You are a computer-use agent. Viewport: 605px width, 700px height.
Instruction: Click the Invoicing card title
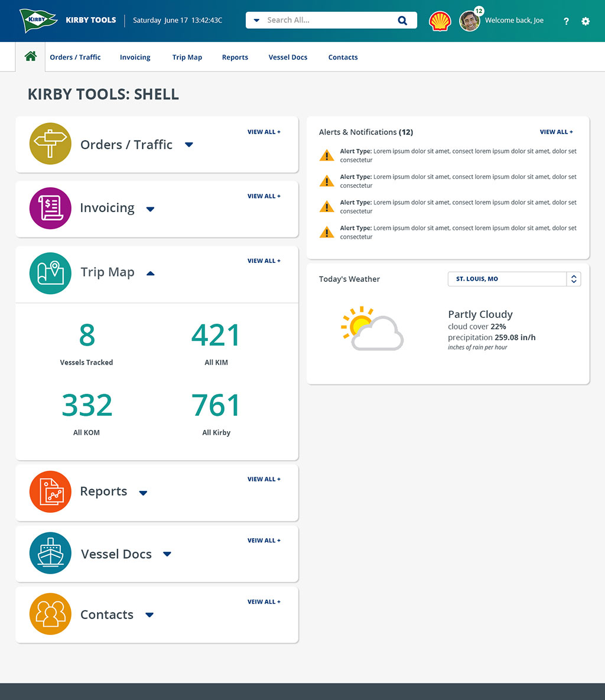[x=107, y=208]
